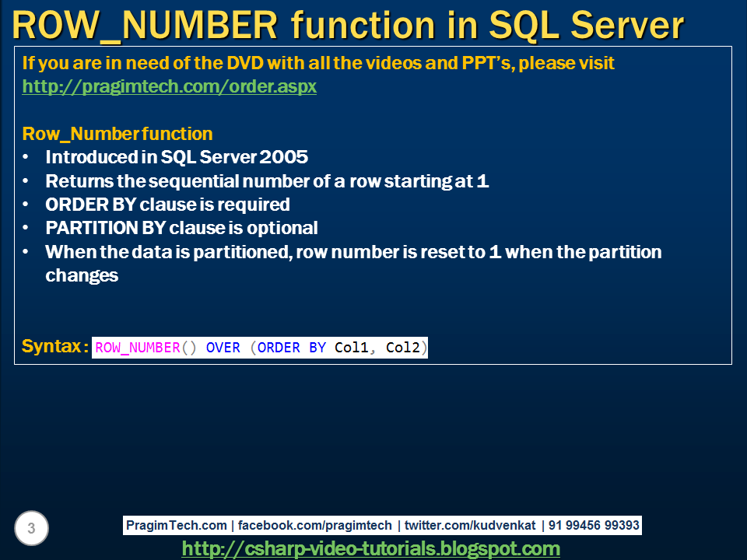Click the ROW_NUMBER() syntax code box
The height and width of the screenshot is (560, 747).
(x=259, y=348)
